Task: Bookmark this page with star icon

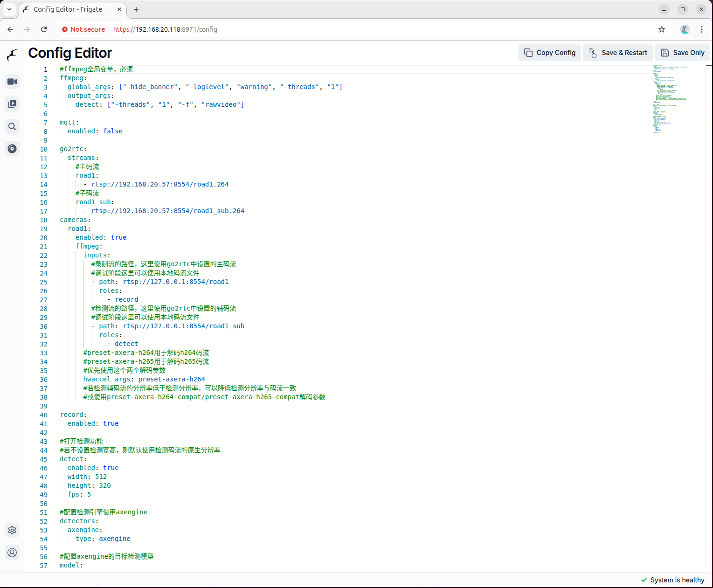Action: 661,29
